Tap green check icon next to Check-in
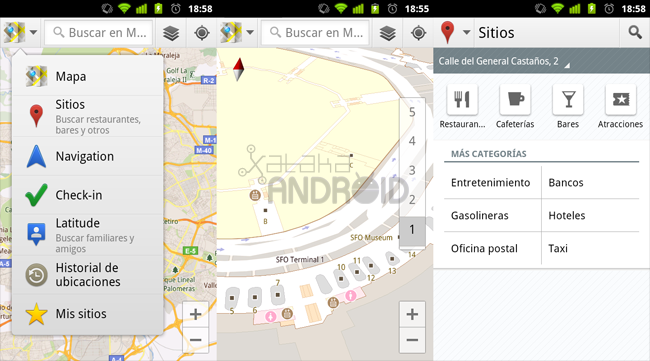650x361 pixels. click(x=36, y=195)
